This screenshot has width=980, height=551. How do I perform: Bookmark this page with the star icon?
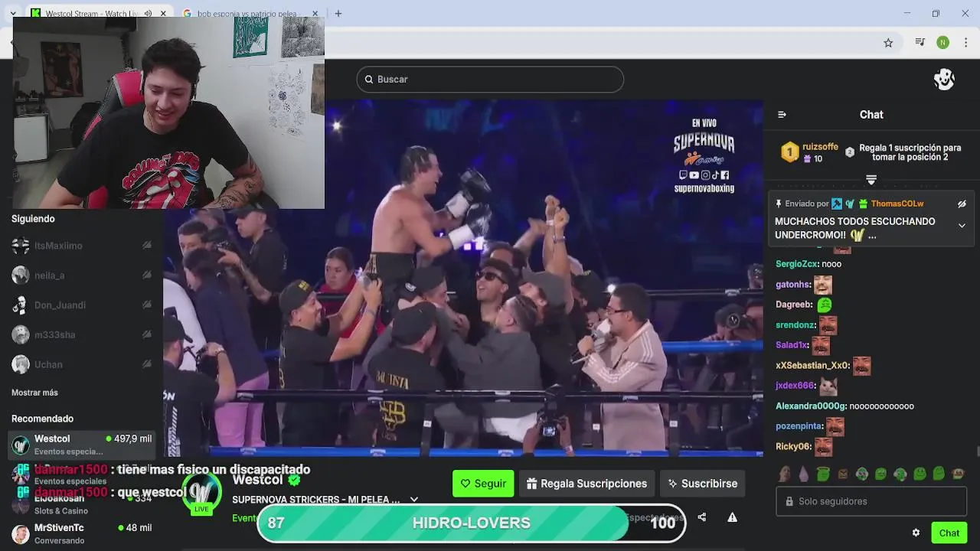(x=888, y=43)
